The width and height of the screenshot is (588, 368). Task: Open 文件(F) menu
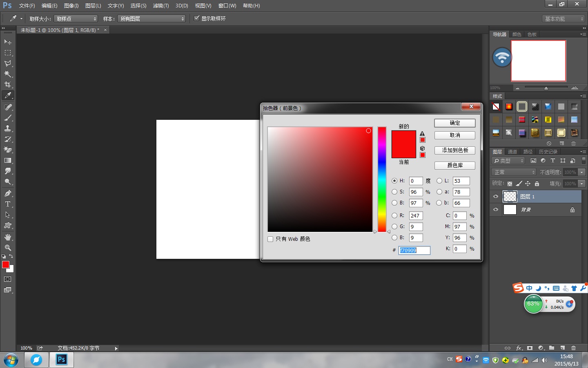coord(27,6)
